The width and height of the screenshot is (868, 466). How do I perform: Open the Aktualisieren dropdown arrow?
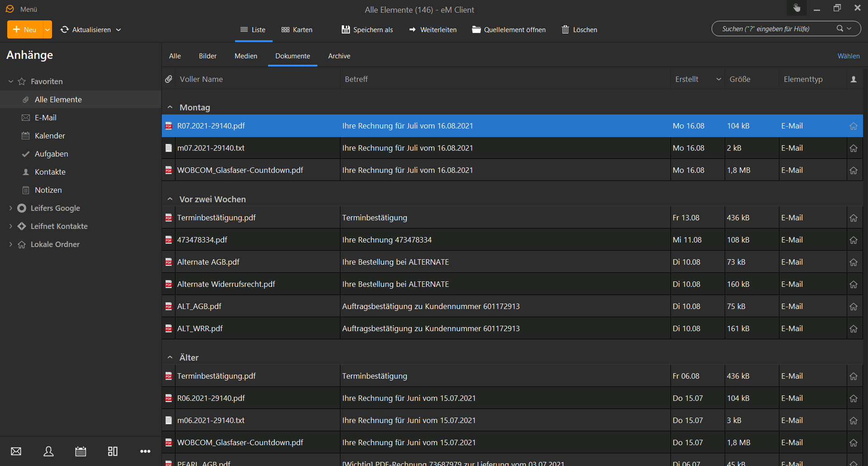pos(118,29)
